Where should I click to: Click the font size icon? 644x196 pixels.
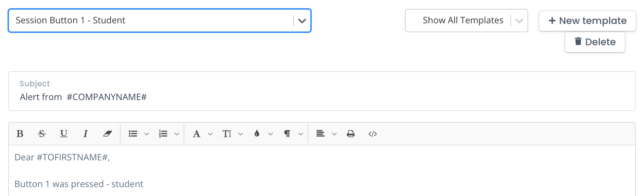(227, 134)
